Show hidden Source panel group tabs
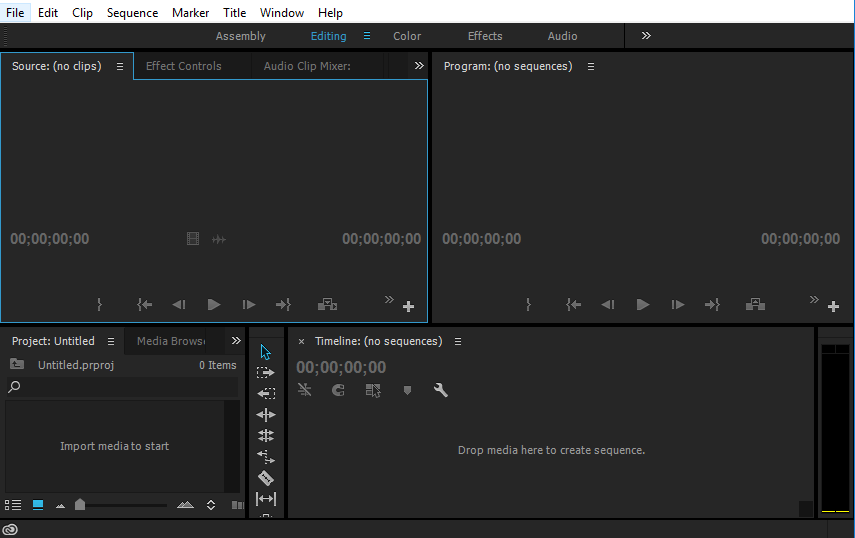The width and height of the screenshot is (855, 538). tap(419, 65)
